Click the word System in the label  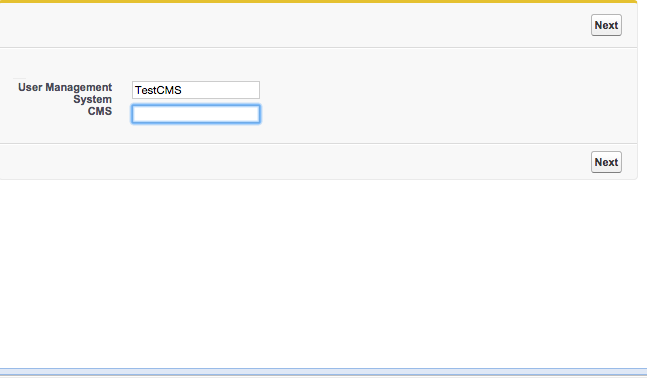92,99
